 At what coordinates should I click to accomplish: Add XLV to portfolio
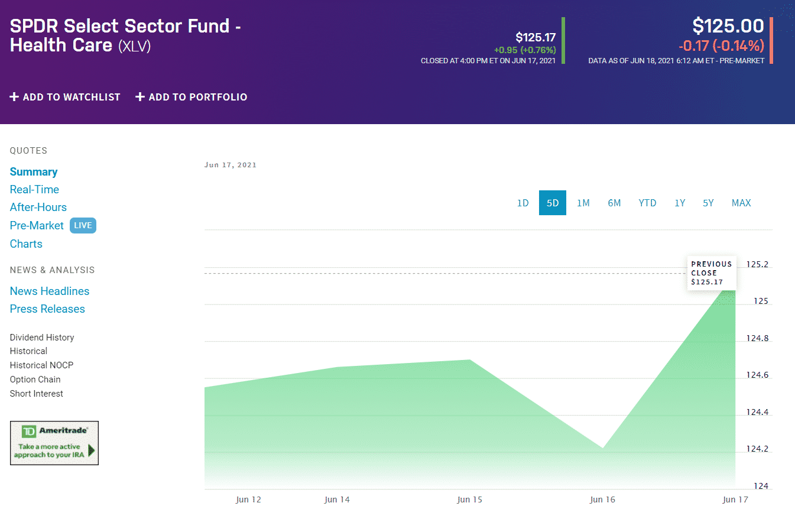(x=192, y=97)
